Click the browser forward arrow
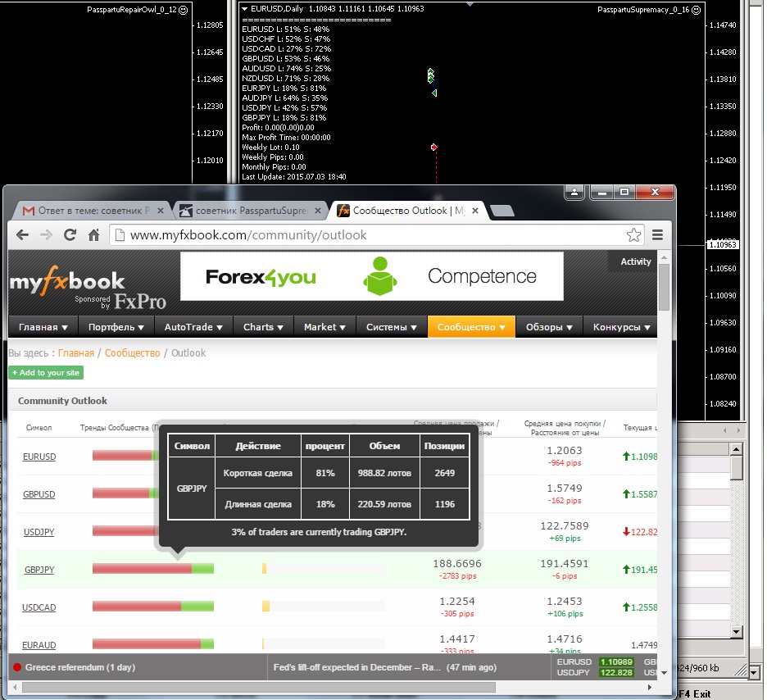The width and height of the screenshot is (767, 700). [x=46, y=235]
